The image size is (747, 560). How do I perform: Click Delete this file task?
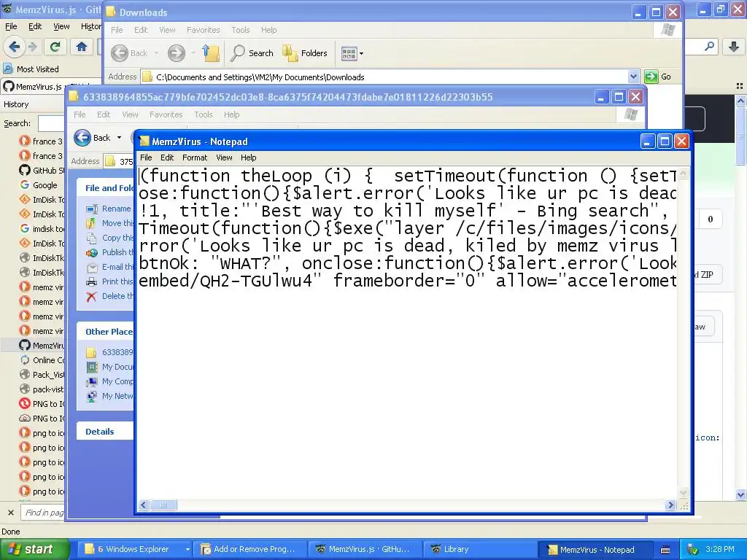[111, 296]
